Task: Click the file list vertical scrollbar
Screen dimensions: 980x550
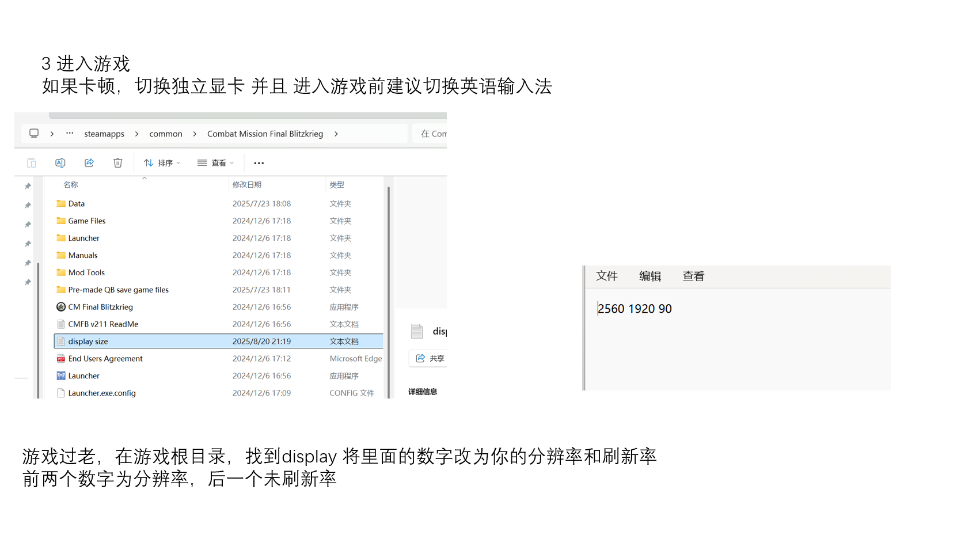Action: (x=389, y=288)
